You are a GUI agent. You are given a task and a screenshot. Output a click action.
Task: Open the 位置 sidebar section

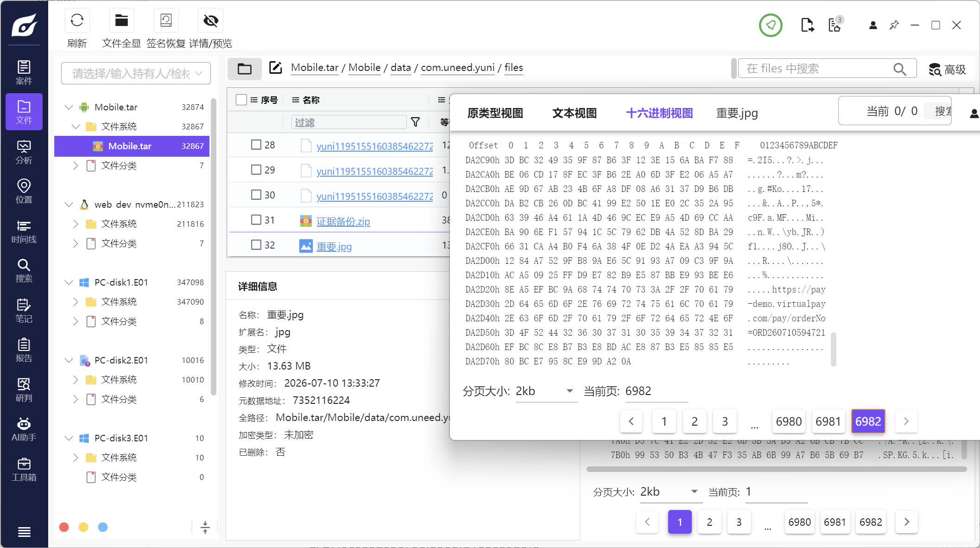(24, 191)
